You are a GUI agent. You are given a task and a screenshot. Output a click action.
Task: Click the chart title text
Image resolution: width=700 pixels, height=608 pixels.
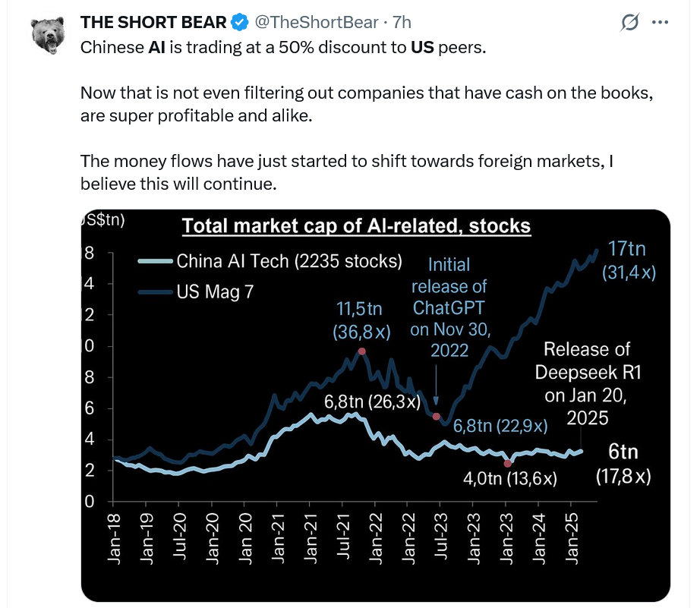pyautogui.click(x=357, y=226)
